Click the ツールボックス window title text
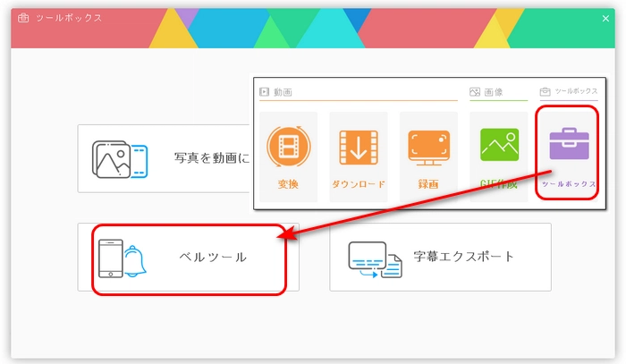This screenshot has width=626, height=364. 69,18
